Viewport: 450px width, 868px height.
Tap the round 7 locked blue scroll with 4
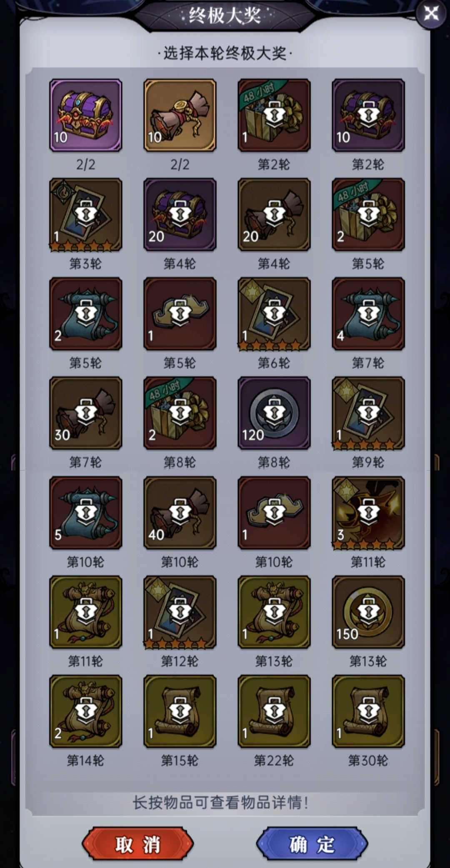[x=368, y=314]
